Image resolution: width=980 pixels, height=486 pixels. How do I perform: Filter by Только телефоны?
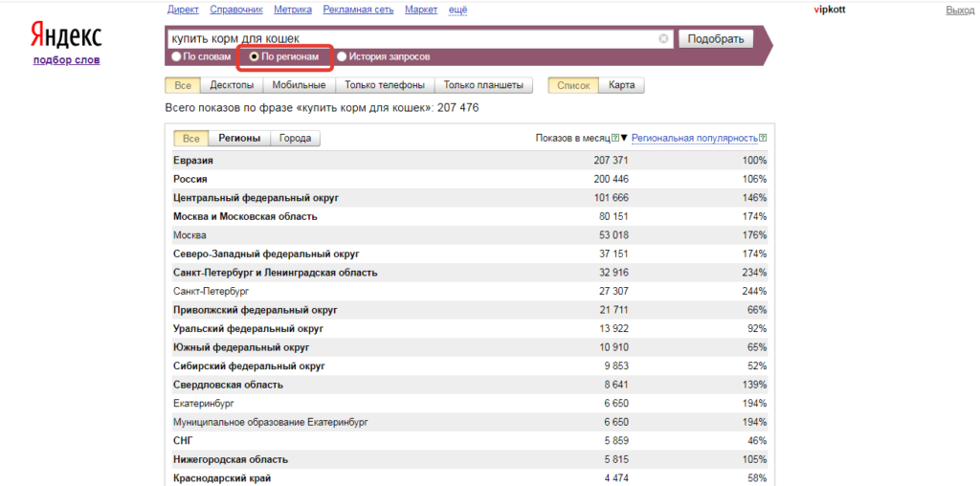tap(385, 85)
